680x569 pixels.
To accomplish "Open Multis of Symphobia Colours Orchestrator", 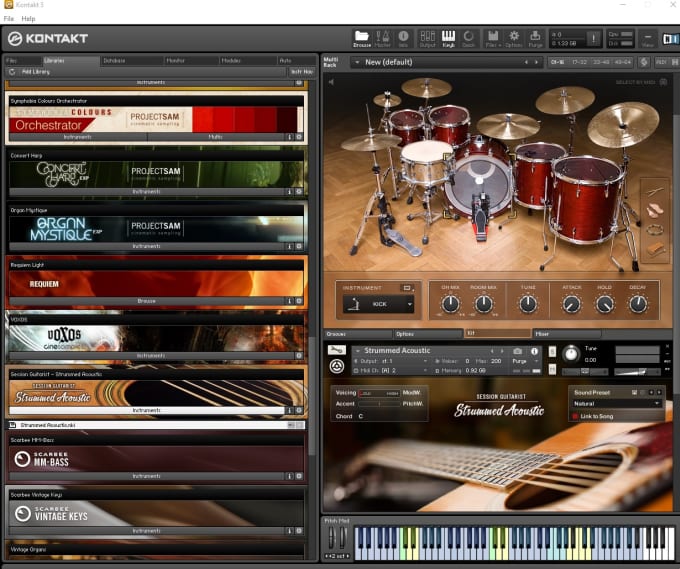I will click(x=216, y=137).
